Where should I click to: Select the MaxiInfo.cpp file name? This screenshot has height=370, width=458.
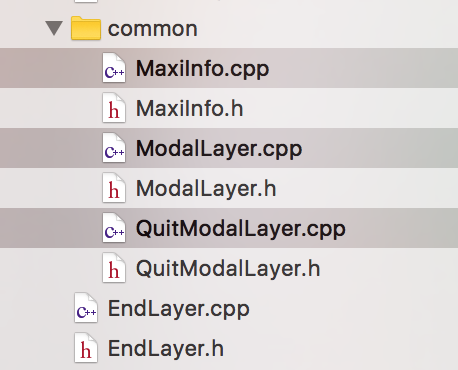coord(202,69)
